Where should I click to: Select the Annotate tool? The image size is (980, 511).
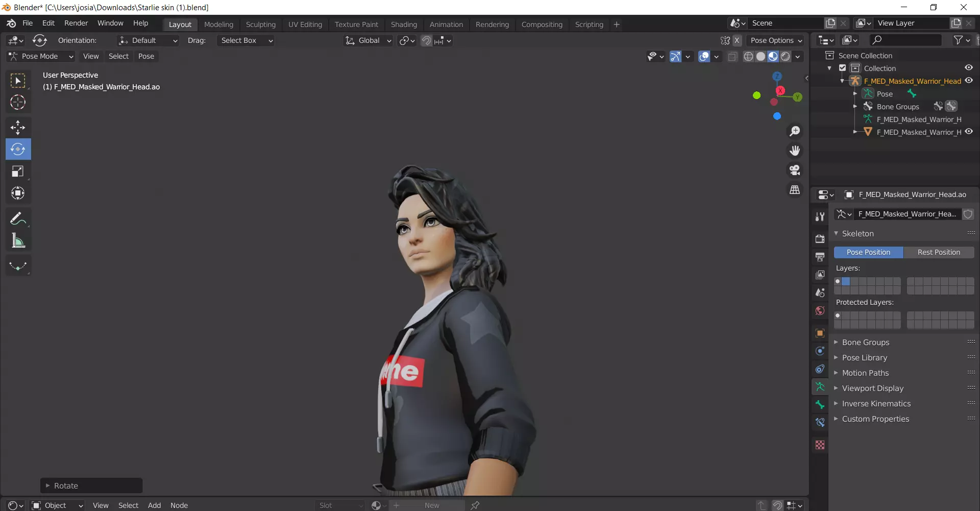pyautogui.click(x=18, y=218)
